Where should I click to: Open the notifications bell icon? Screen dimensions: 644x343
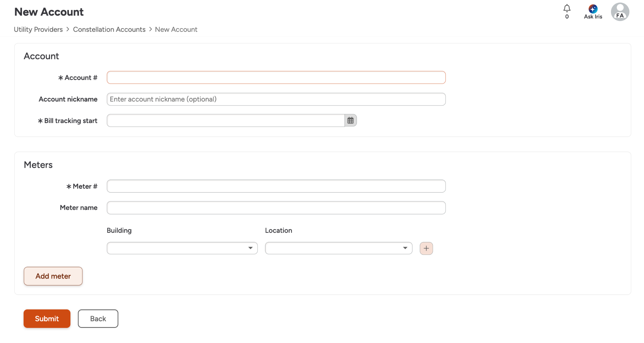[567, 8]
